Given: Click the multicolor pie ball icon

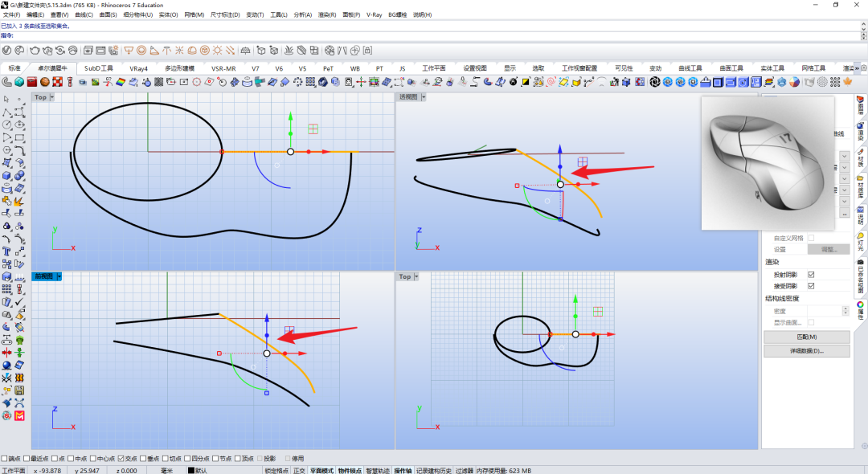Looking at the screenshot, I should point(794,82).
